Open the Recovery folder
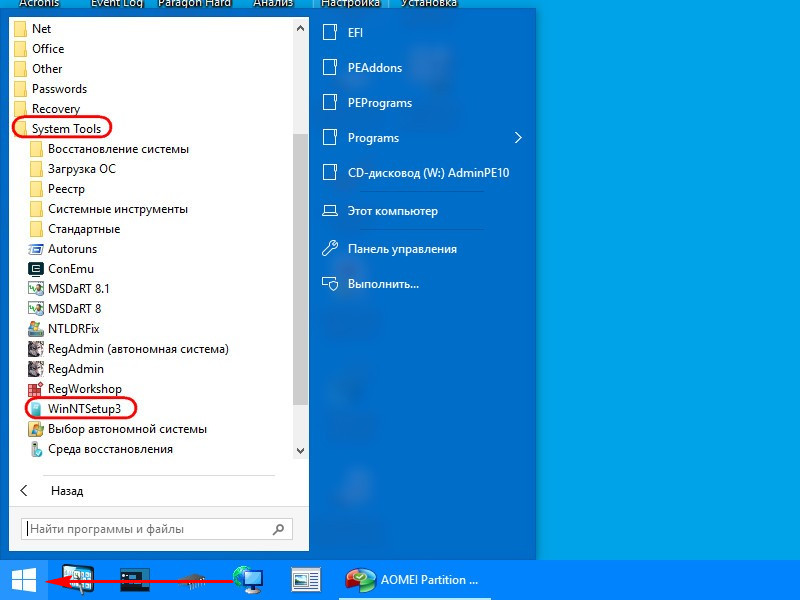Viewport: 800px width, 600px height. [x=47, y=109]
